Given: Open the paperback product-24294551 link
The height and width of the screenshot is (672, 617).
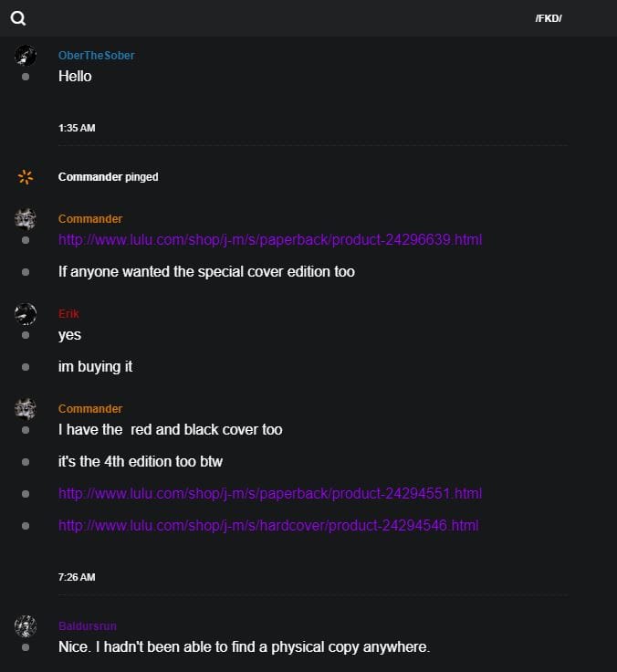Looking at the screenshot, I should [270, 494].
